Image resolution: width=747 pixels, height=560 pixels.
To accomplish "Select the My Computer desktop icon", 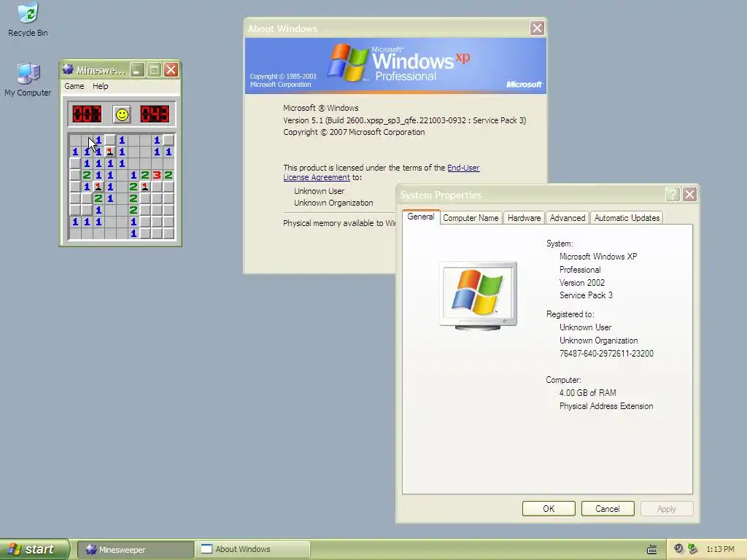I will [28, 79].
